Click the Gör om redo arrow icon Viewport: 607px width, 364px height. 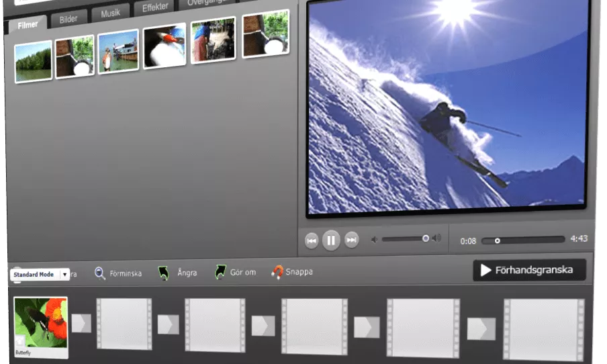(220, 272)
